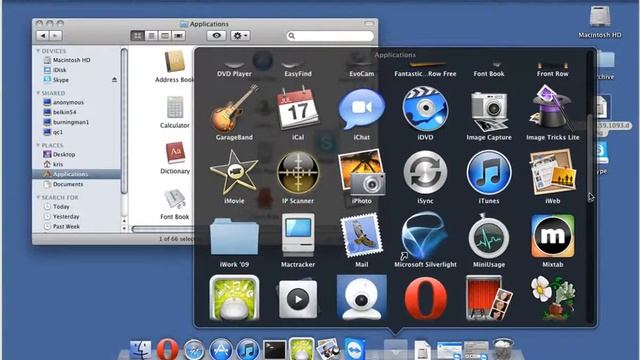Open the Opera icon in the stack grid
Image resolution: width=640 pixels, height=360 pixels.
click(425, 299)
